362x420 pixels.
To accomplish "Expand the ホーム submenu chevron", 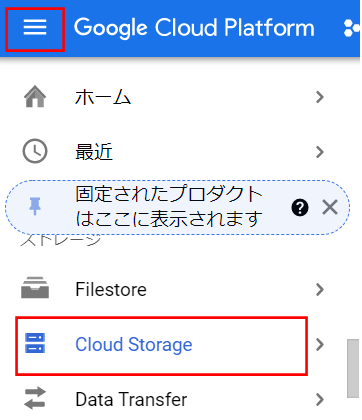I will [320, 97].
